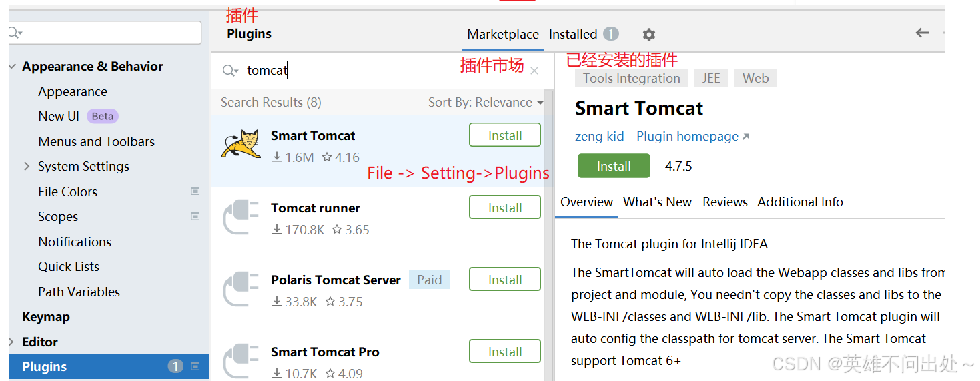Click the back navigation arrow
The height and width of the screenshot is (381, 980).
pos(922,33)
